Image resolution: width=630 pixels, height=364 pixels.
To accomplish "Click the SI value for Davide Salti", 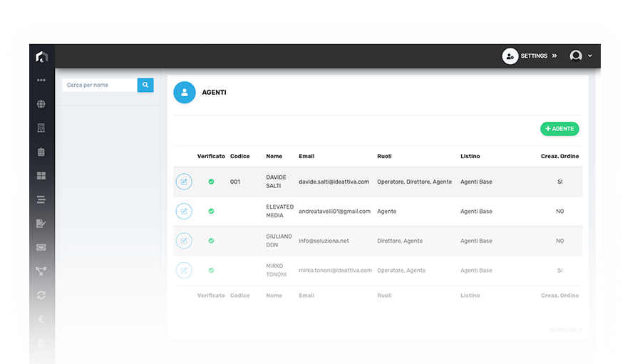I will coord(559,182).
